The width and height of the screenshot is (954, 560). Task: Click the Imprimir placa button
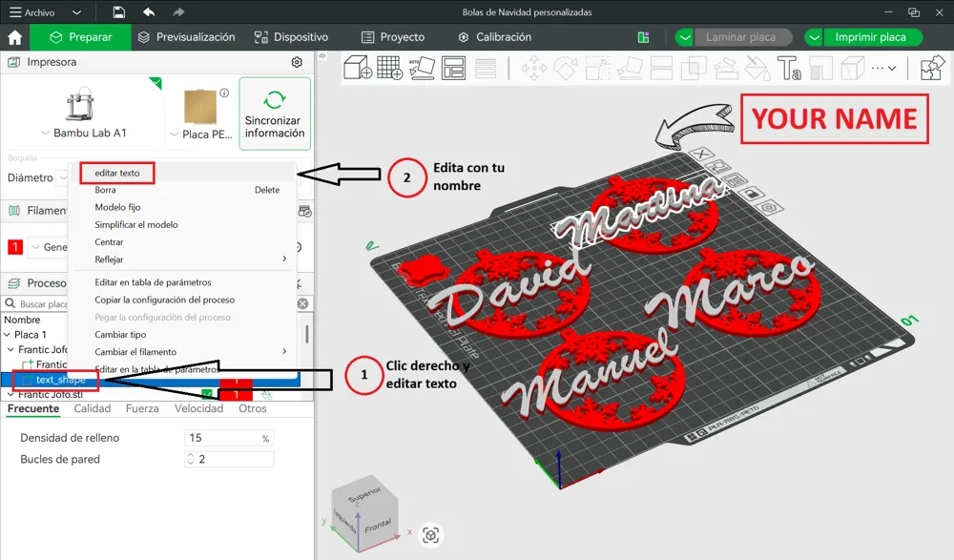pos(871,38)
